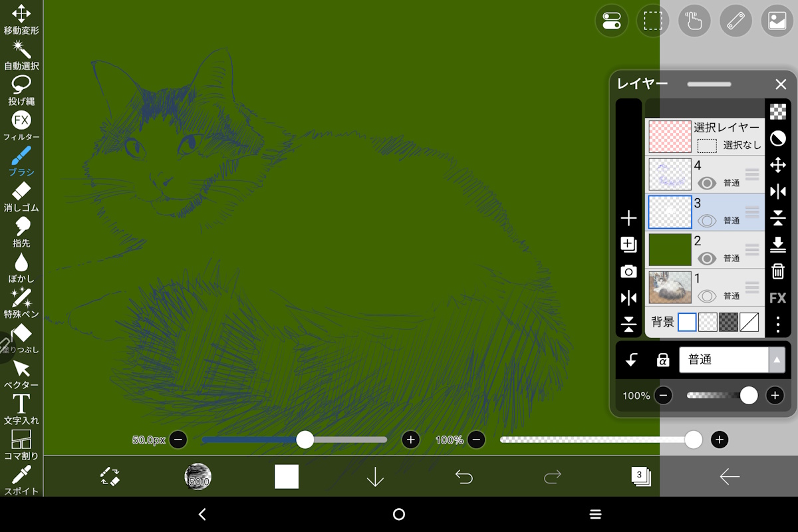Select the Smudge finger tool
The image size is (798, 532).
pyautogui.click(x=21, y=231)
